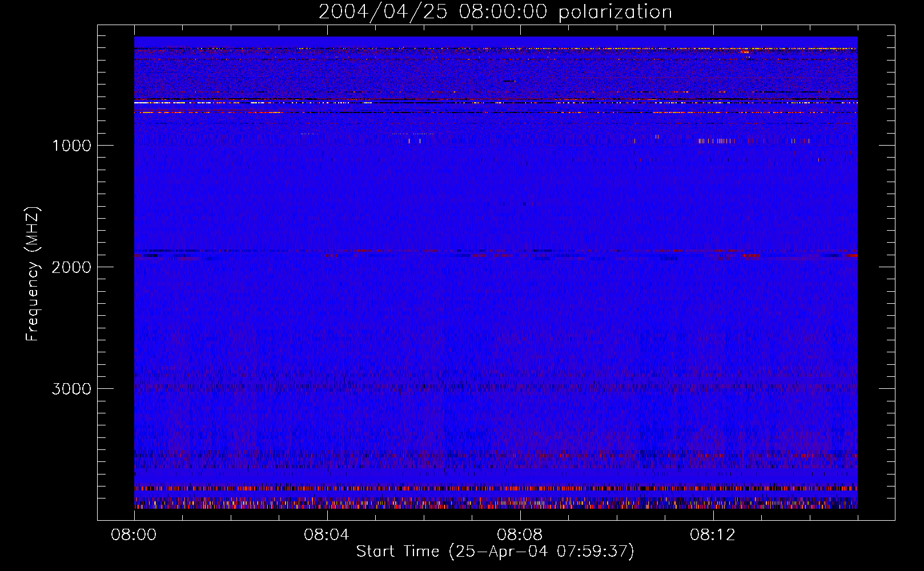
Task: Select the 'Frequency (MHZ)' y-axis label
Action: pyautogui.click(x=33, y=274)
